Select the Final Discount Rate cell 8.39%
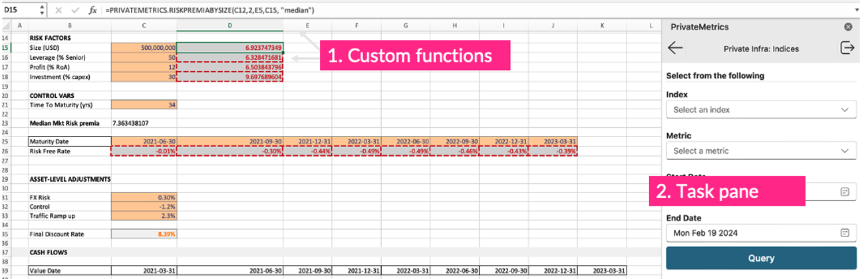This screenshot has height=279, width=868. [144, 234]
